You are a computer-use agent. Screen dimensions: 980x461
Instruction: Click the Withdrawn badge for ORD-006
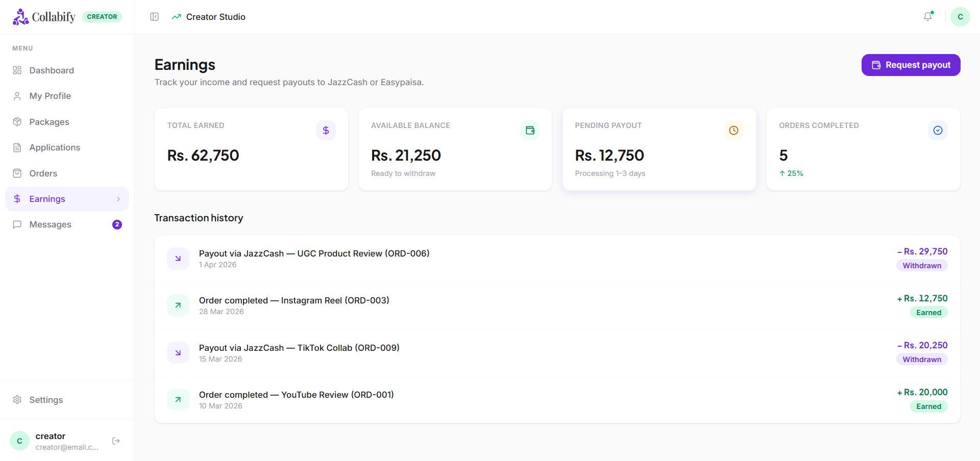pos(922,266)
